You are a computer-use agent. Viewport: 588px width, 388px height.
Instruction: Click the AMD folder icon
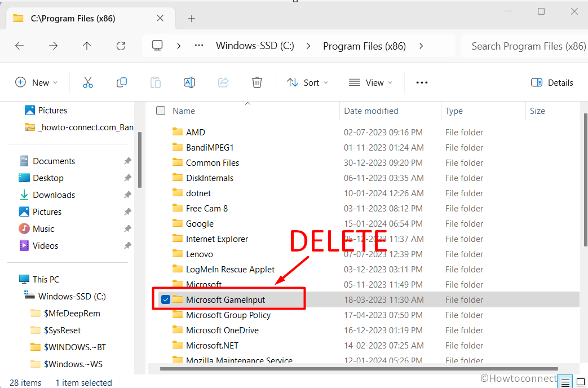point(178,132)
